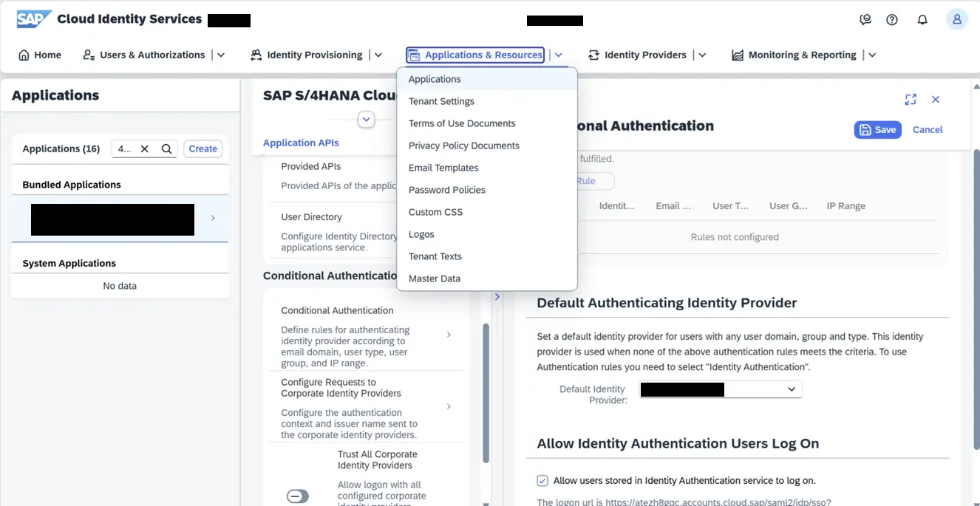980x506 pixels.
Task: Close the detail panel
Action: tap(936, 99)
